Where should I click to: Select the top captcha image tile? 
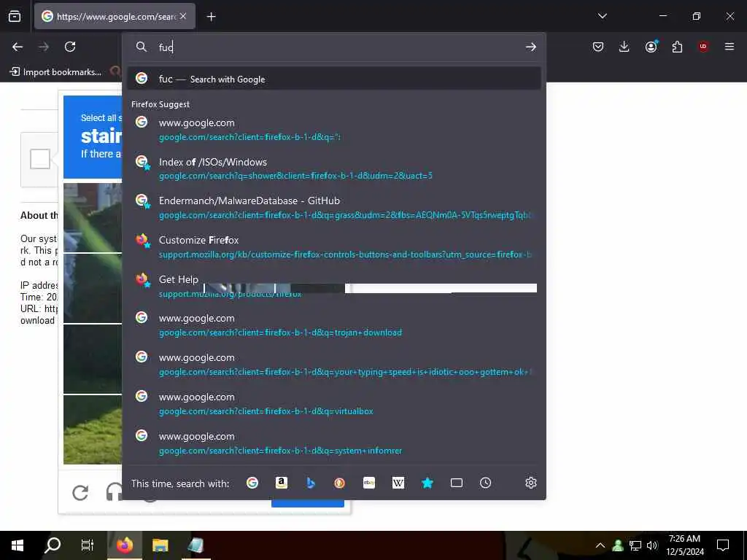(x=93, y=217)
